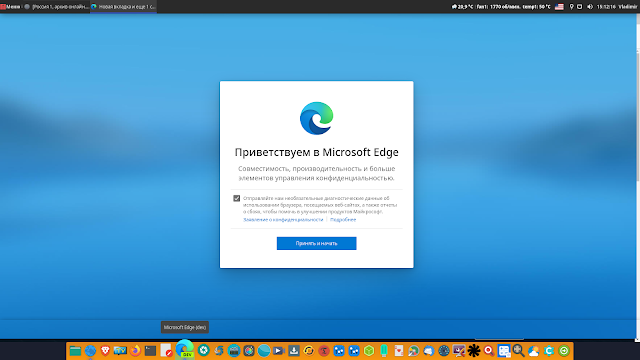The width and height of the screenshot is (640, 360).
Task: Open the yellow circular sync icon in dock
Action: 309,351
